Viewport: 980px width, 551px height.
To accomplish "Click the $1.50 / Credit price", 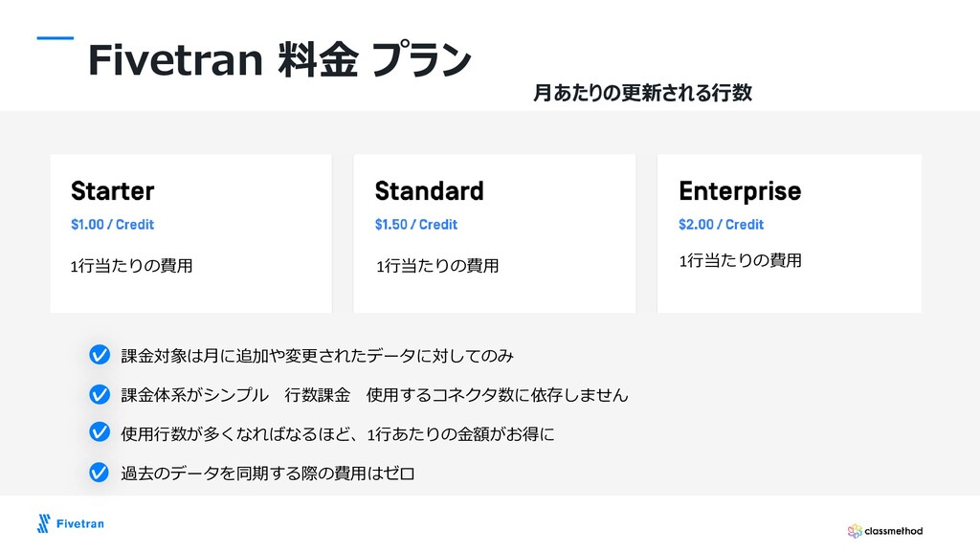I will (x=416, y=224).
